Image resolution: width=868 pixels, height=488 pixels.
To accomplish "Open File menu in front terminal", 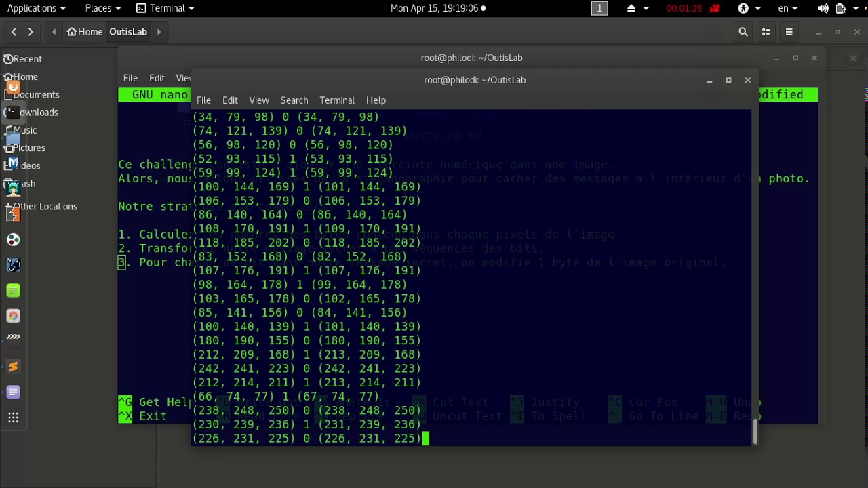I will 203,100.
